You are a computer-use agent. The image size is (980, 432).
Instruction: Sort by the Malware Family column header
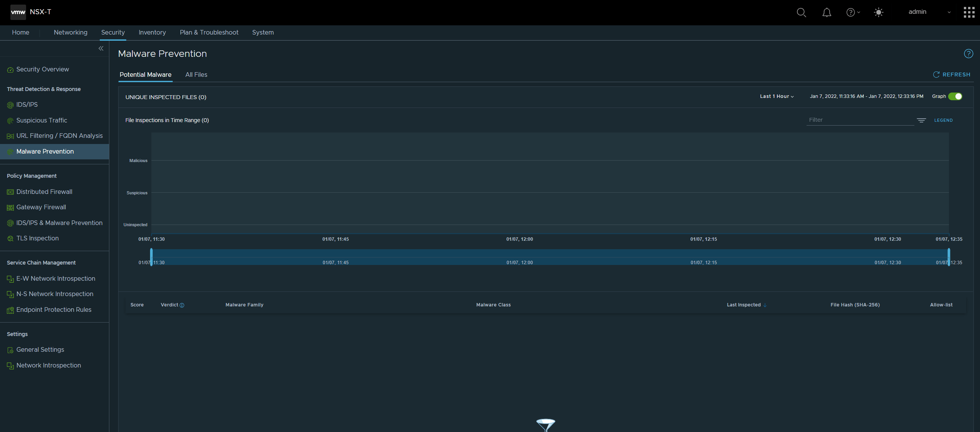[244, 305]
